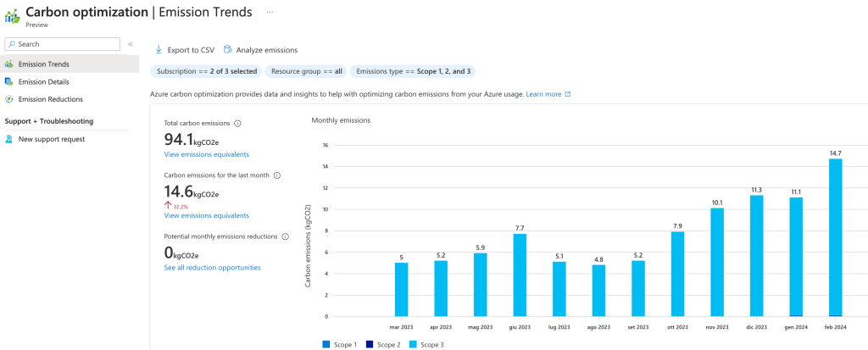Image resolution: width=868 pixels, height=350 pixels.
Task: Open the Subscription filter pill
Action: pos(206,71)
